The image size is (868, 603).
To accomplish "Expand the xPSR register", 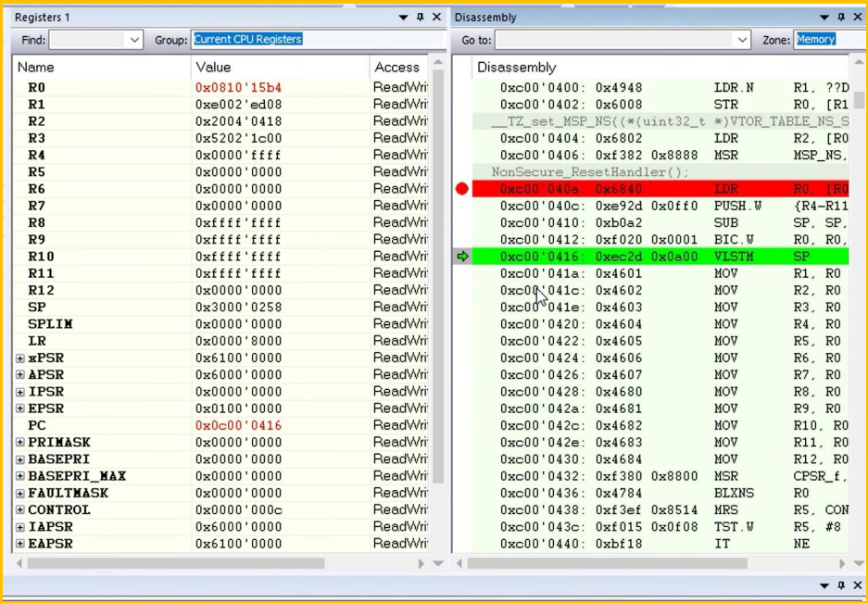I will click(20, 358).
